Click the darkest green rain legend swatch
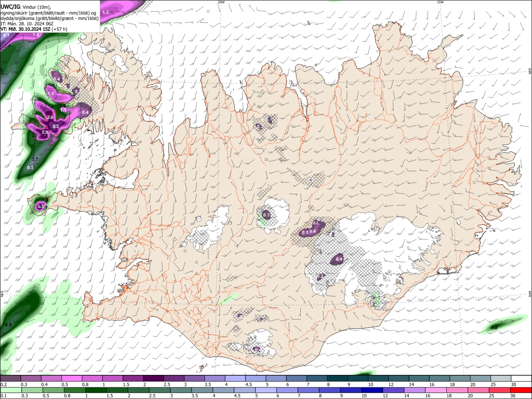Screen dimensions: 532x399 [x=96, y=390]
